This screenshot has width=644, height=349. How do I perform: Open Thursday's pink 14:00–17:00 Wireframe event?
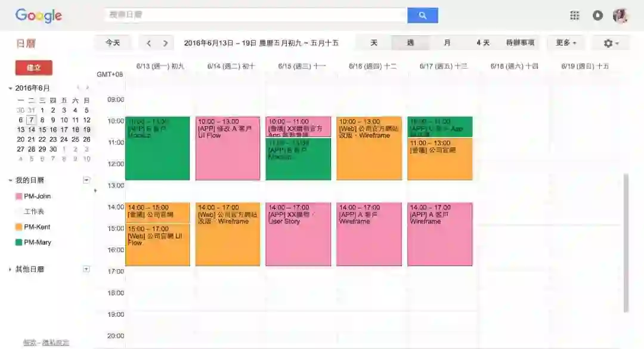[369, 234]
